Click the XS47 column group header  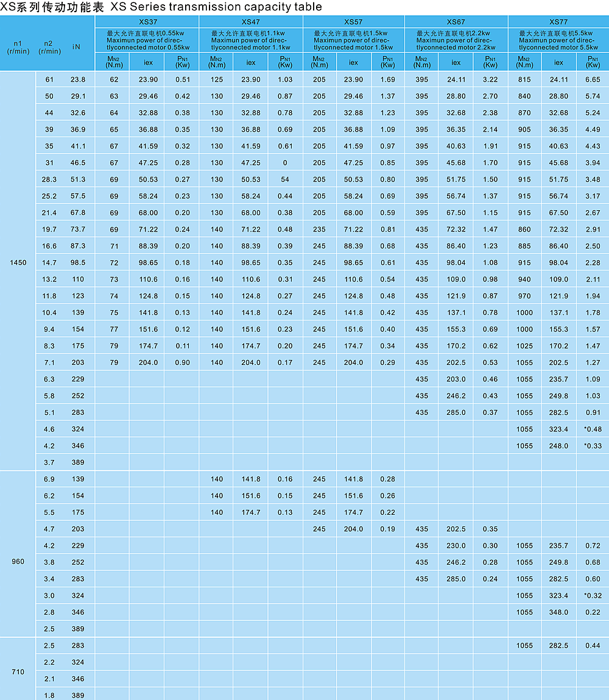pos(250,21)
